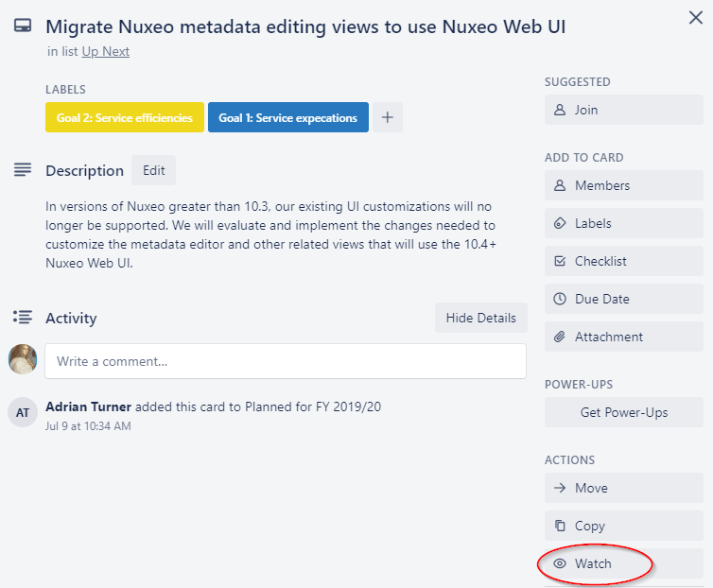Click the Description lines icon
The width and height of the screenshot is (713, 588).
23,169
